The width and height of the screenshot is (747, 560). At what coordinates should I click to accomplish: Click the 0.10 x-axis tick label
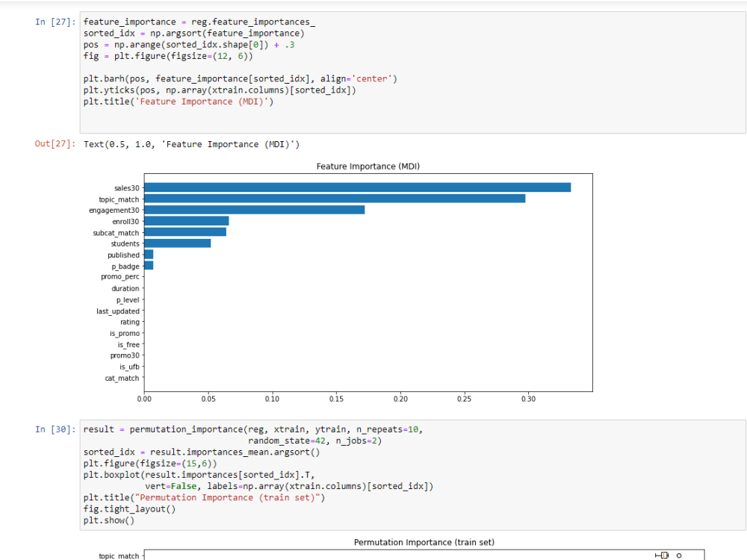click(x=273, y=399)
